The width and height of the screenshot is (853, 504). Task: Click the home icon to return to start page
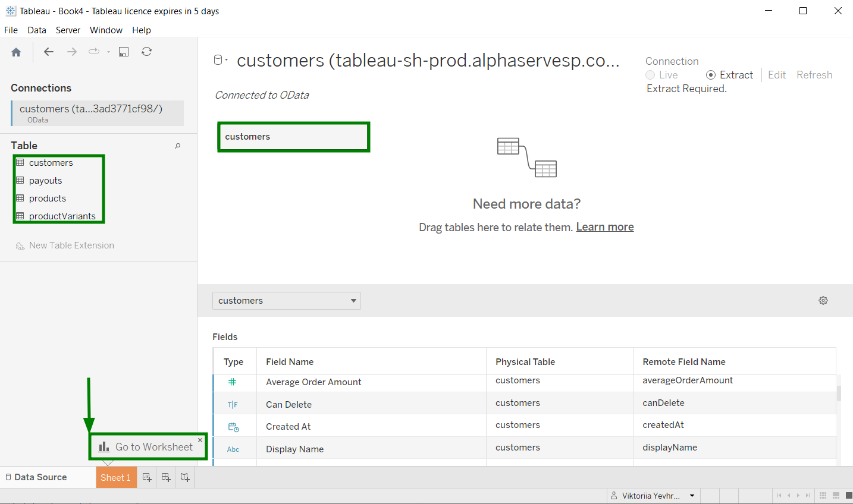click(x=16, y=52)
